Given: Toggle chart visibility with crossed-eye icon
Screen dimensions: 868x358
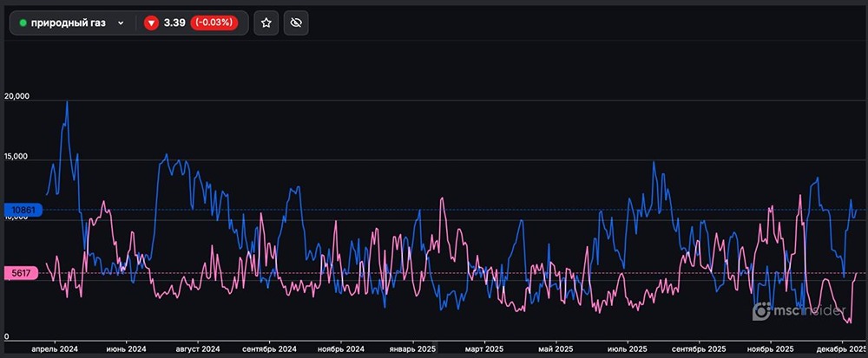Looking at the screenshot, I should (x=296, y=23).
